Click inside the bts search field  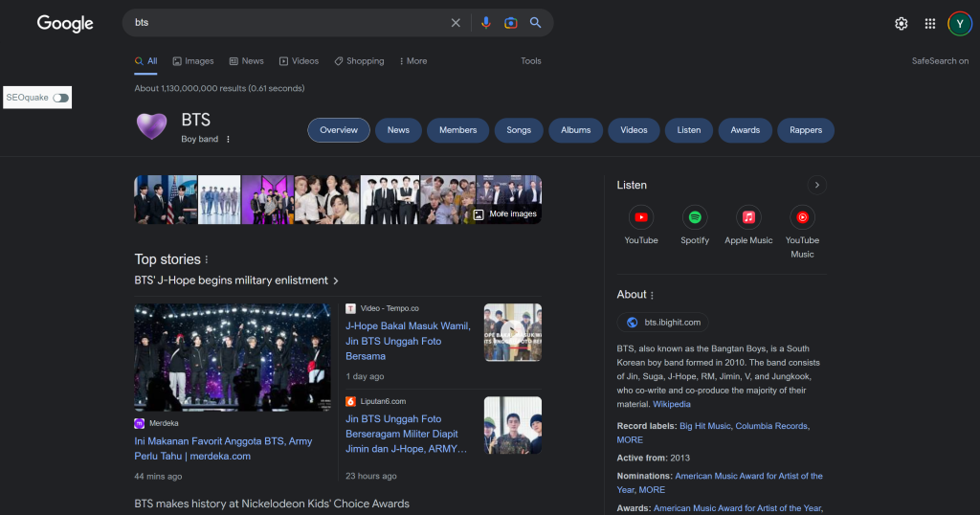287,23
